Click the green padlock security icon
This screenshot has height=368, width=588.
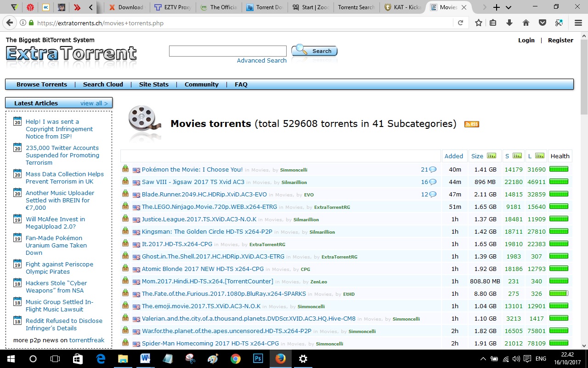[x=31, y=23]
